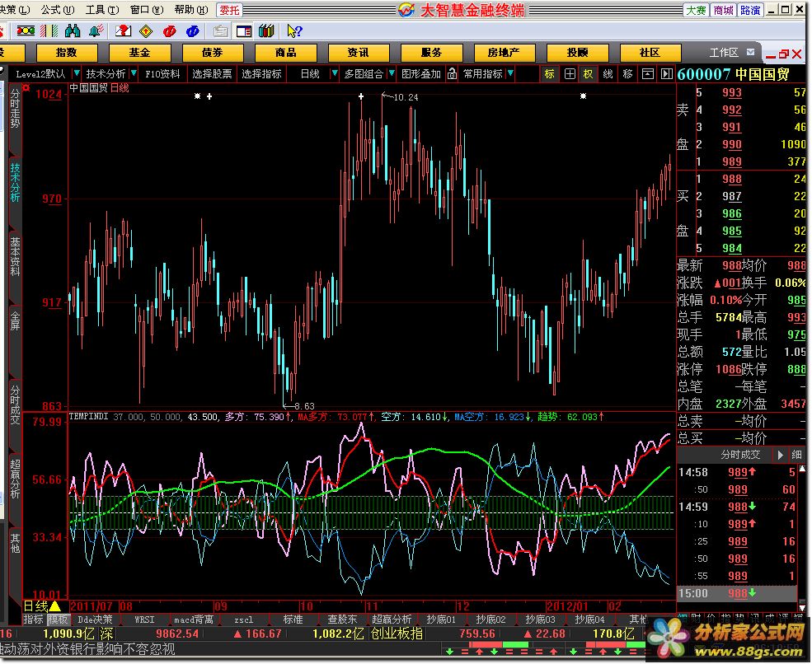Screen dimensions: 812x664
Task: Open the 路演 link in title bar
Action: pyautogui.click(x=750, y=10)
